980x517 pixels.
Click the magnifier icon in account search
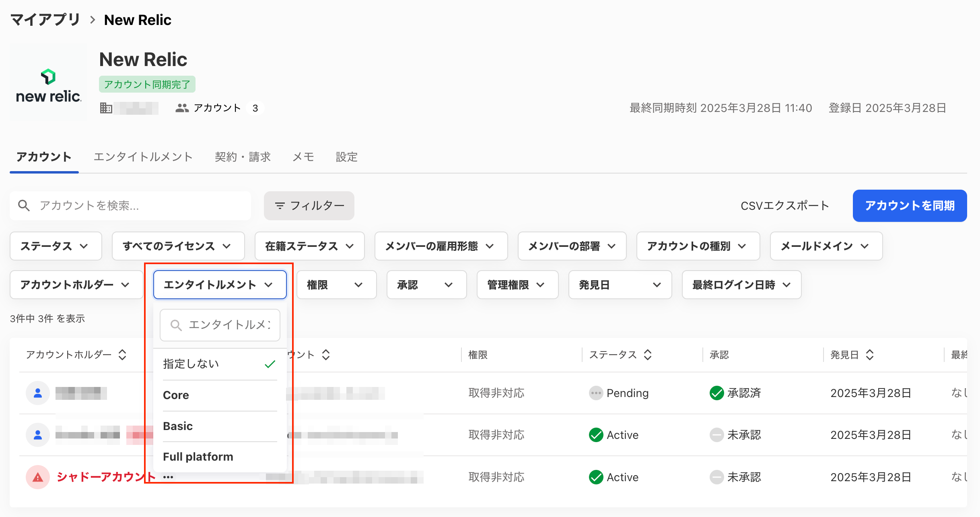pyautogui.click(x=24, y=206)
